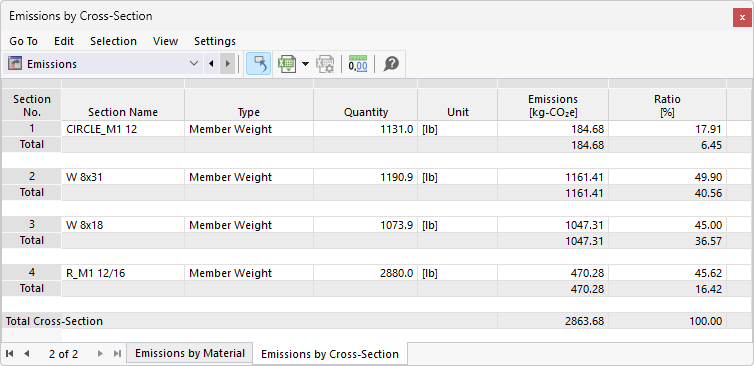This screenshot has height=366, width=754.
Task: Click the ratio value 45.62
Action: coord(667,273)
